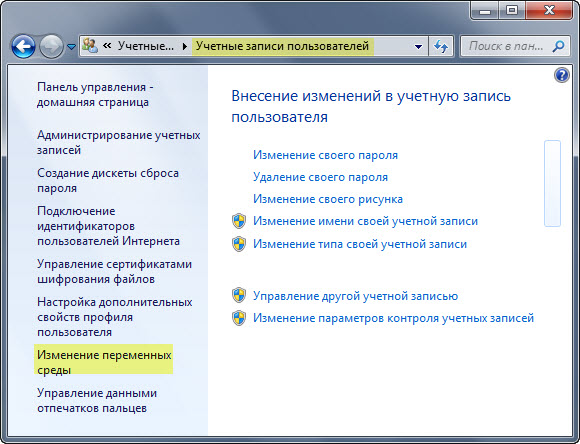The image size is (580, 444).
Task: Open recent pages dropdown beside navigation arrows
Action: (71, 47)
